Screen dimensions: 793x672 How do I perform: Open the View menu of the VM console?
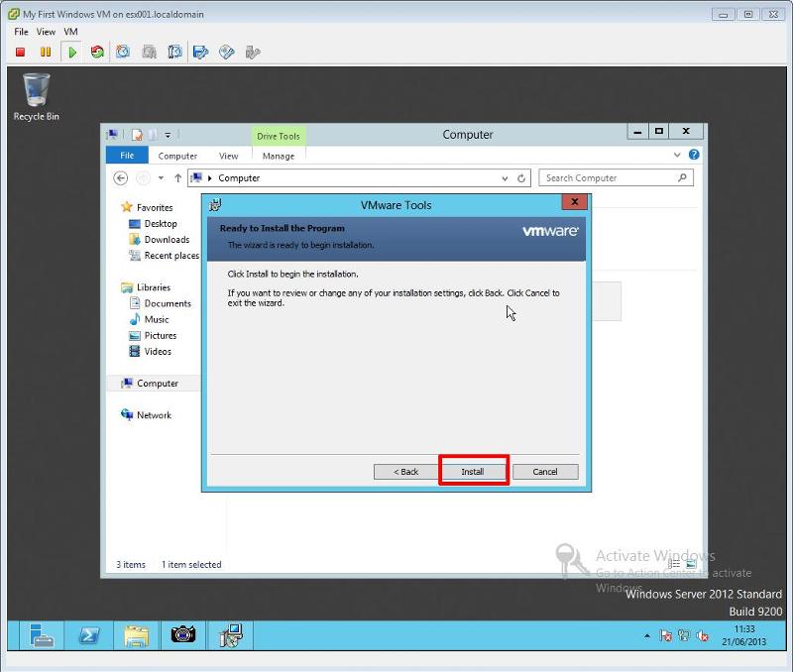point(46,32)
